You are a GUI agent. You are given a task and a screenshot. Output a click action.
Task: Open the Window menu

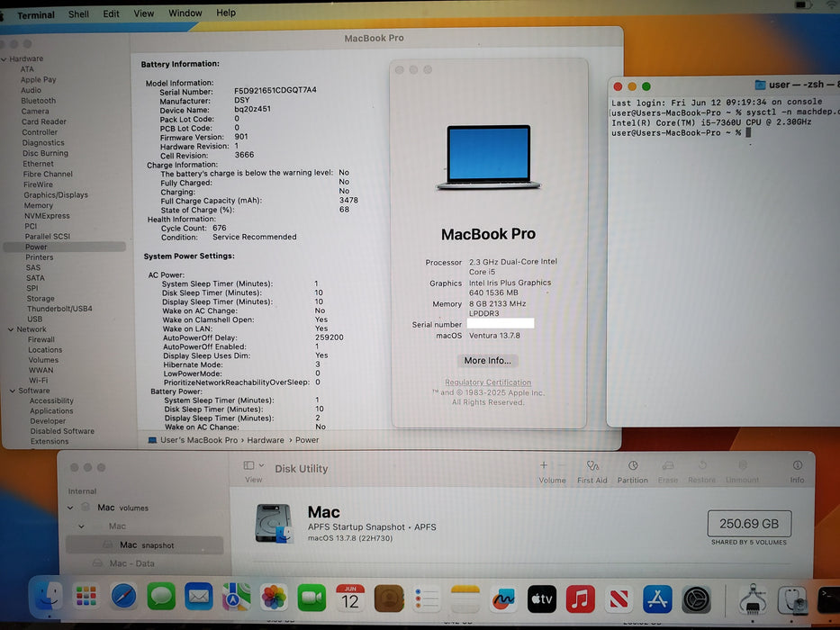pyautogui.click(x=185, y=13)
